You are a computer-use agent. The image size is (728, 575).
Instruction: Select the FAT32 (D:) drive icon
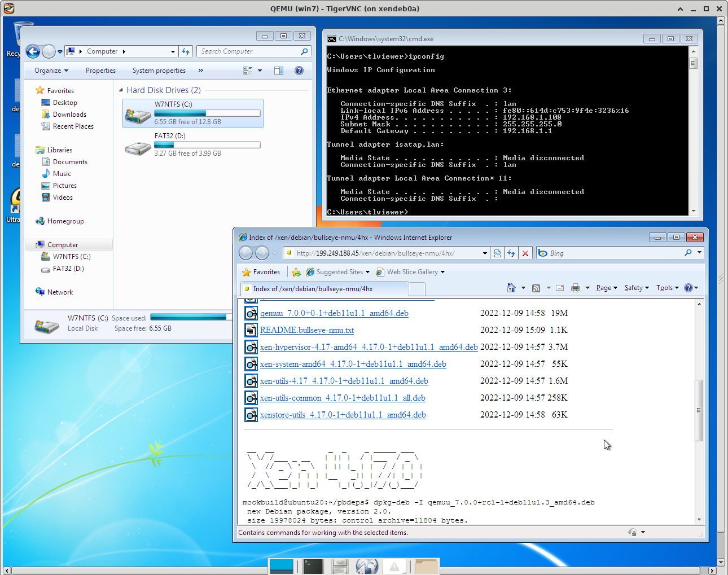(x=137, y=148)
